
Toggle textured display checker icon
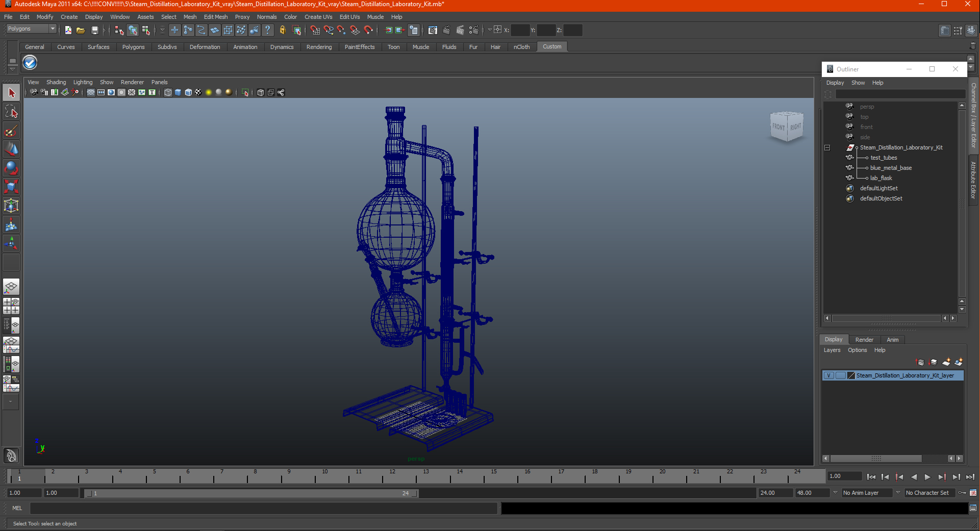(198, 92)
